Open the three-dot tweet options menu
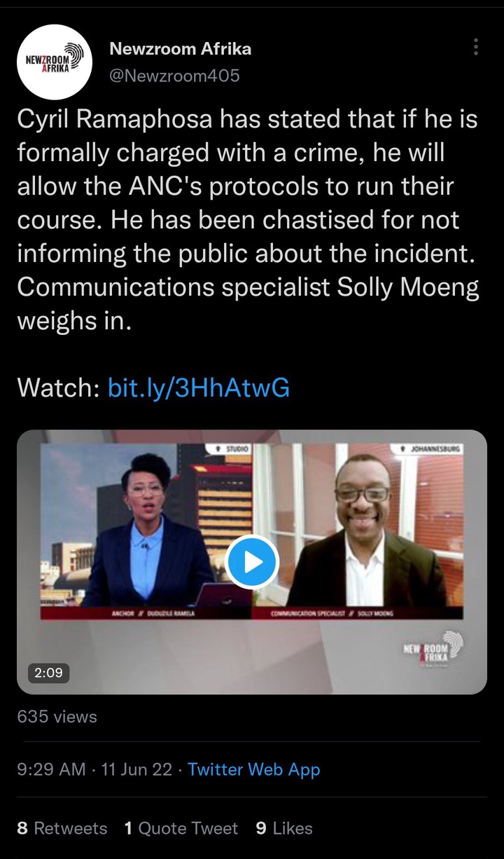The height and width of the screenshot is (859, 504). point(476,47)
